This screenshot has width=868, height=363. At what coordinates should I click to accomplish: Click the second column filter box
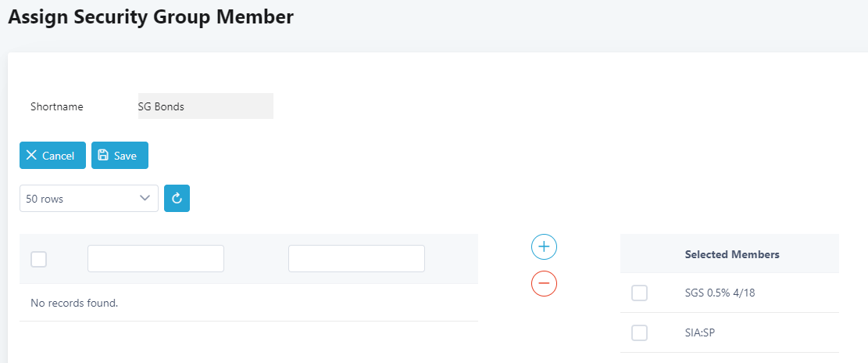[356, 258]
